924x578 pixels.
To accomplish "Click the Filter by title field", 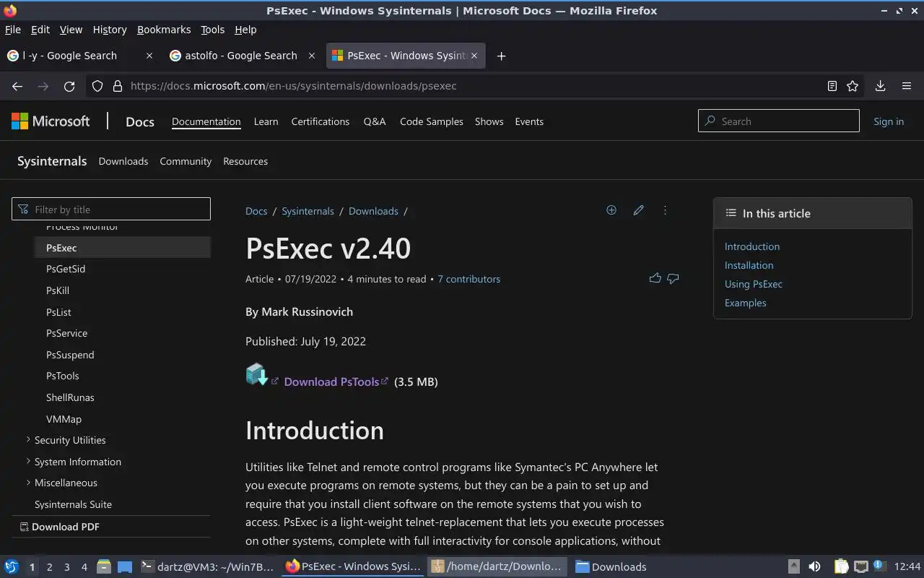I will click(111, 209).
